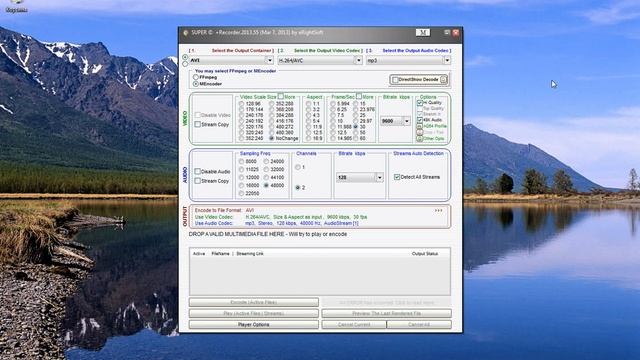The image size is (640, 360).
Task: Open the Other Opts option
Action: 420,139
